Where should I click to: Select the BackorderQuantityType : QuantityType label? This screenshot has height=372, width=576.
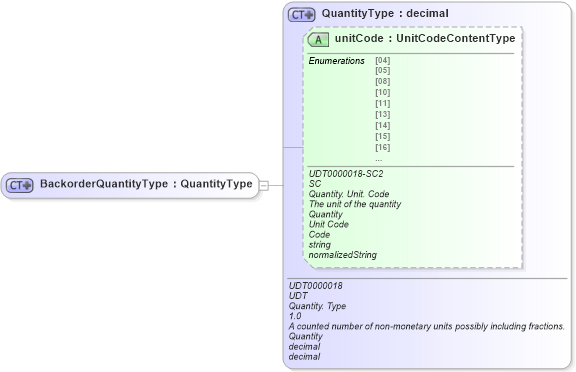pyautogui.click(x=146, y=184)
